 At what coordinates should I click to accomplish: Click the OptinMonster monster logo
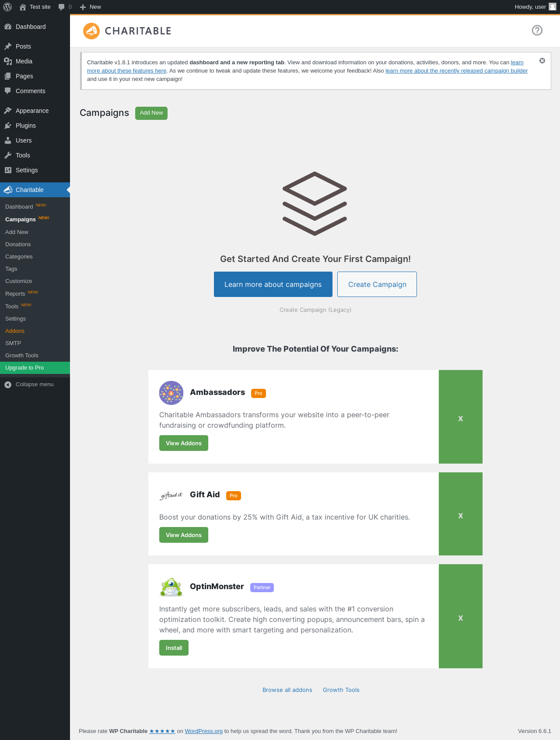[x=171, y=587]
